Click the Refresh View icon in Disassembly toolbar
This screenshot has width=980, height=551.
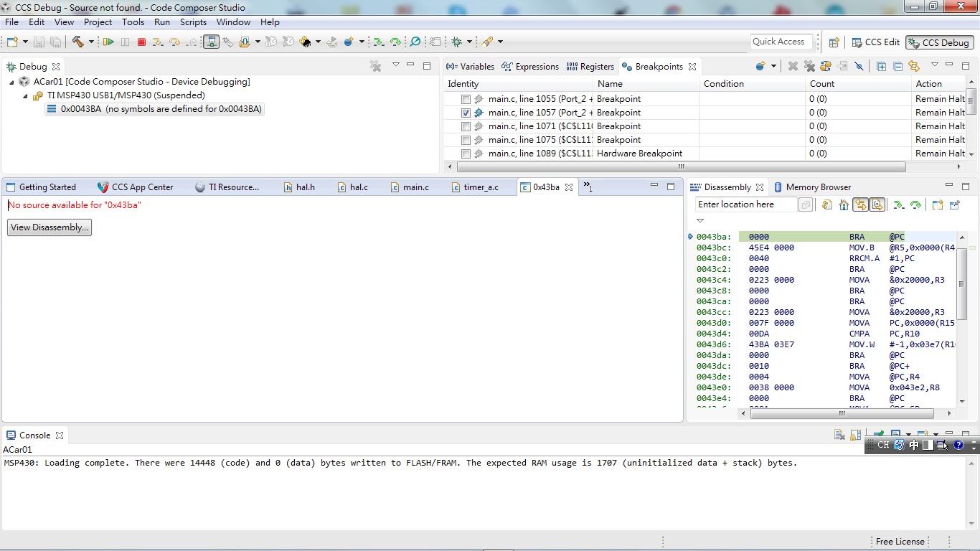(826, 204)
